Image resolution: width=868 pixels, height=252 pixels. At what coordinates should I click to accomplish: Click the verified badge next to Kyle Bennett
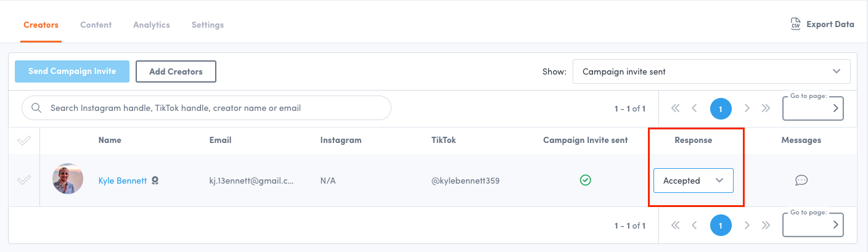click(x=155, y=181)
